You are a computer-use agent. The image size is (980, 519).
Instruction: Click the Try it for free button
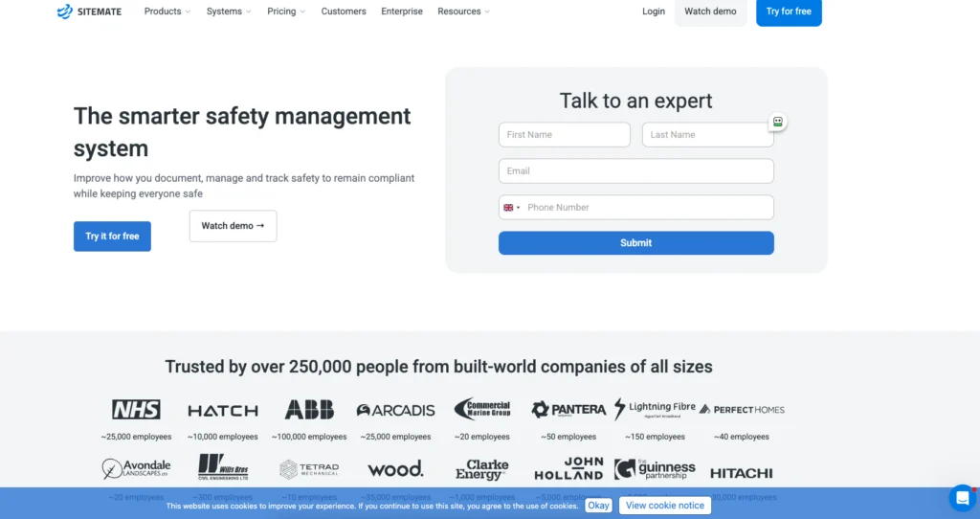pos(113,237)
